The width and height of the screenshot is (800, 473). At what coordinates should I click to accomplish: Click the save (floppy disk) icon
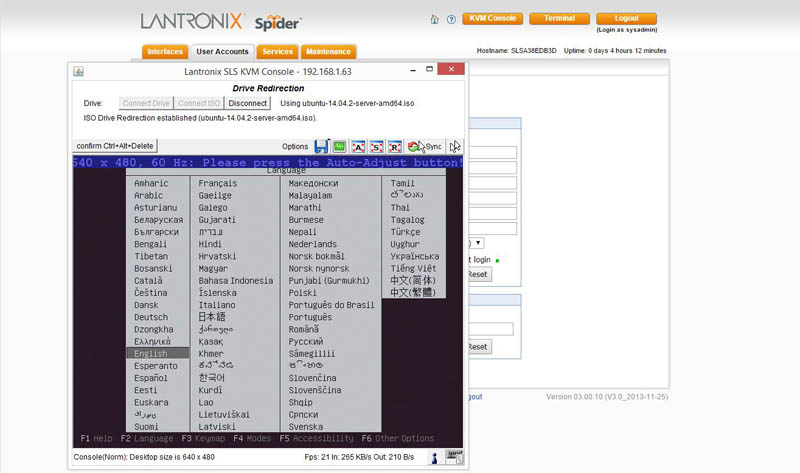[322, 146]
